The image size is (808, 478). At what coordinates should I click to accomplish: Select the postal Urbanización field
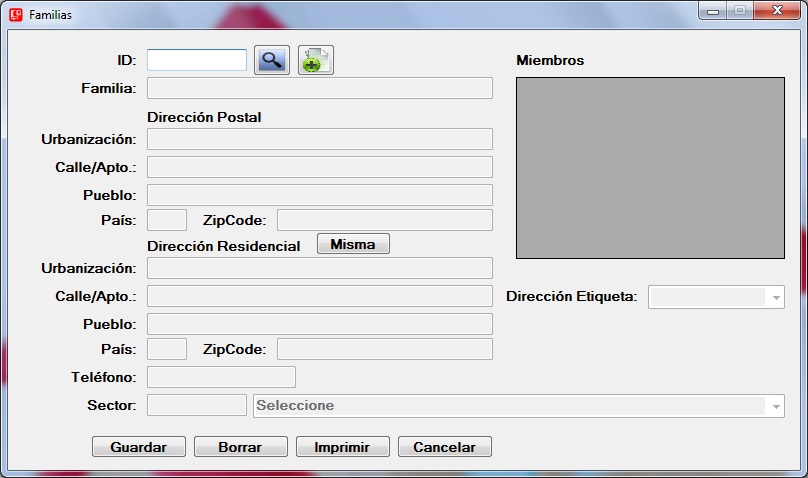[319, 139]
